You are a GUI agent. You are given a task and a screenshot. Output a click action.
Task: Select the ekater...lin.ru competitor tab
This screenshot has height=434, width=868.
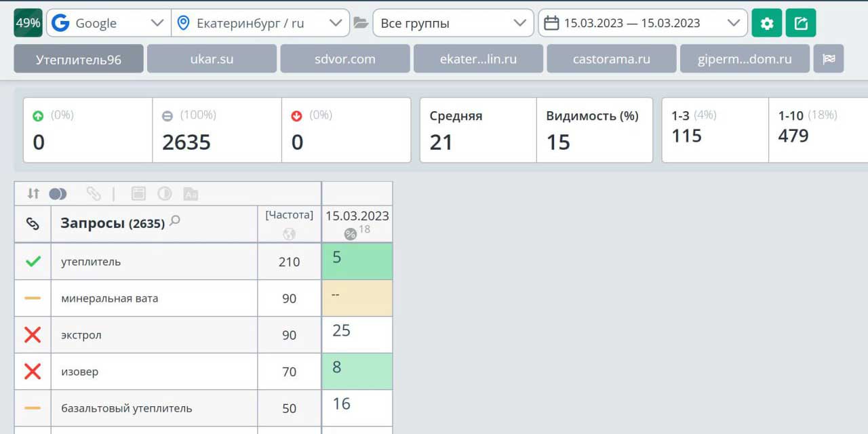tap(478, 59)
